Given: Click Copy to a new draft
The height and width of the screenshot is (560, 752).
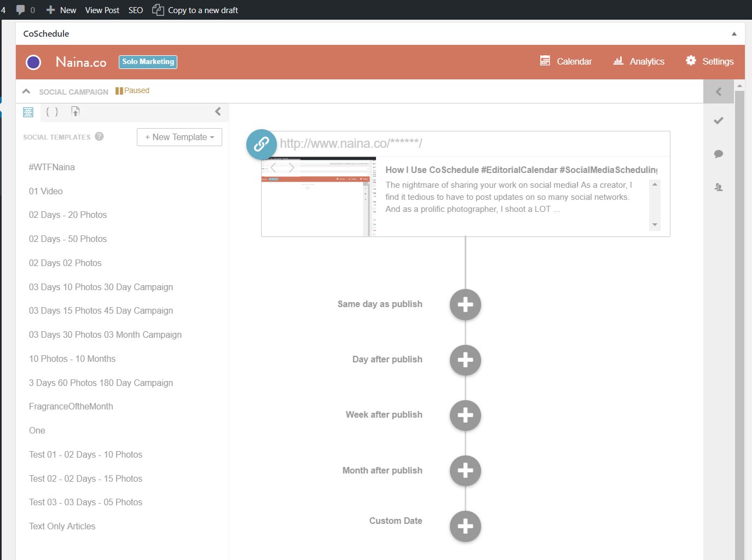Looking at the screenshot, I should (195, 10).
